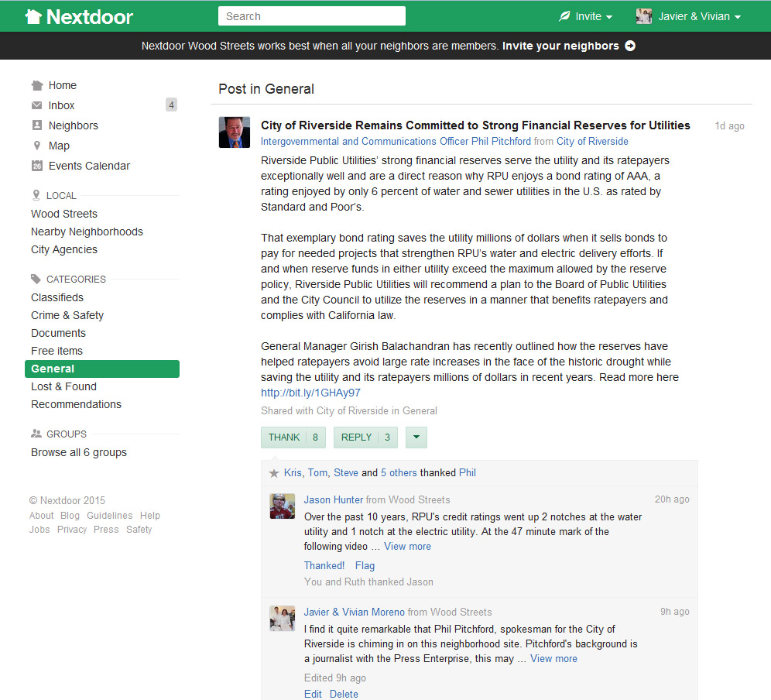Open Inbox envelope icon in sidebar
The width and height of the screenshot is (771, 700).
pos(37,105)
